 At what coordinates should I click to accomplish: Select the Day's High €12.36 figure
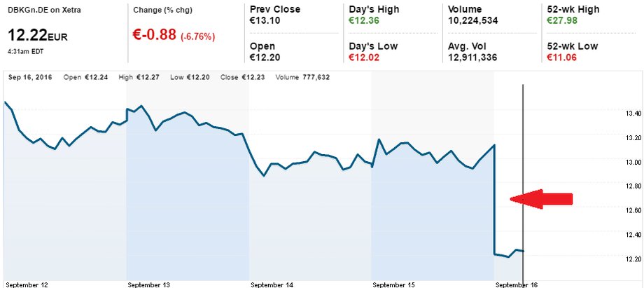pos(364,20)
